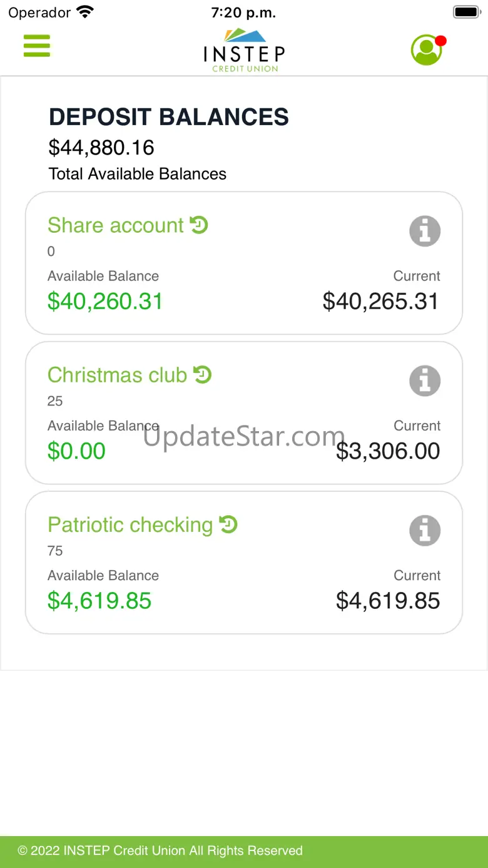Tap the red notification dot on profile
This screenshot has height=868, width=488.
[440, 41]
